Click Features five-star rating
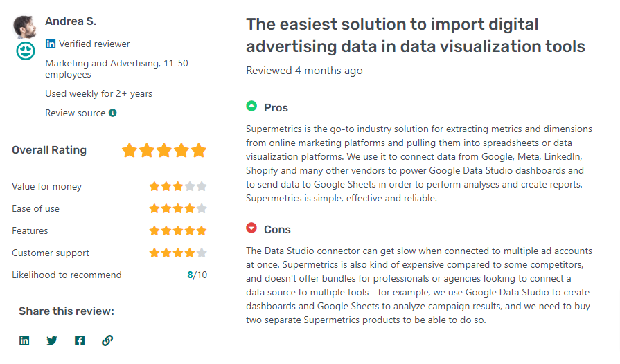 pyautogui.click(x=178, y=230)
